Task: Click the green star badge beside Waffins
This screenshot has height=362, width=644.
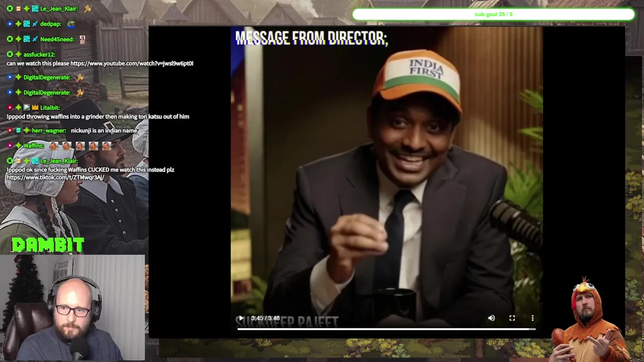Action: [x=18, y=146]
